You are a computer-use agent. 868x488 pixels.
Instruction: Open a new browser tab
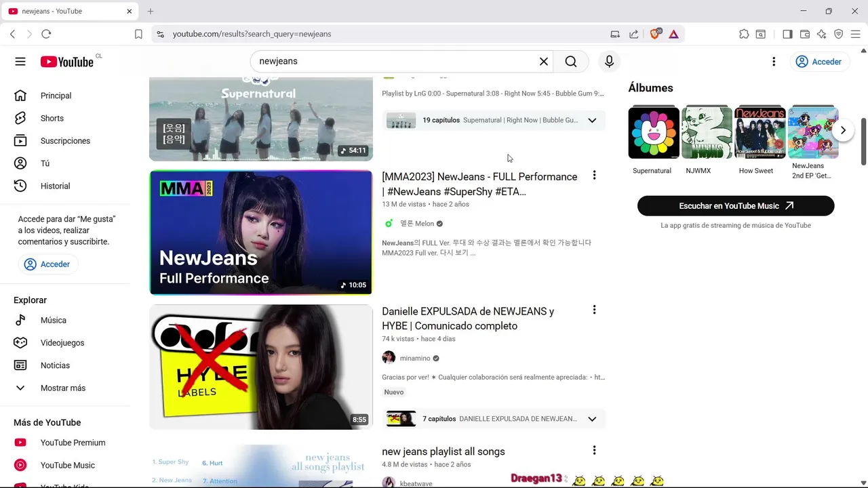pyautogui.click(x=151, y=12)
